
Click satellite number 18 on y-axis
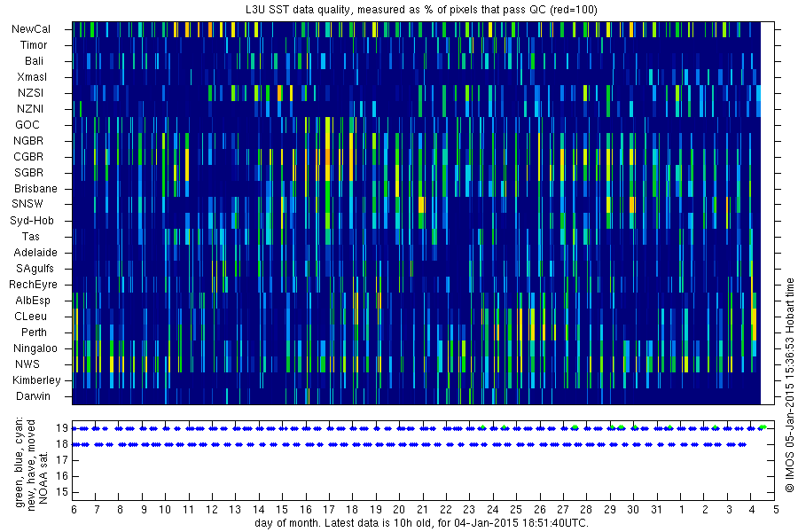[x=62, y=444]
